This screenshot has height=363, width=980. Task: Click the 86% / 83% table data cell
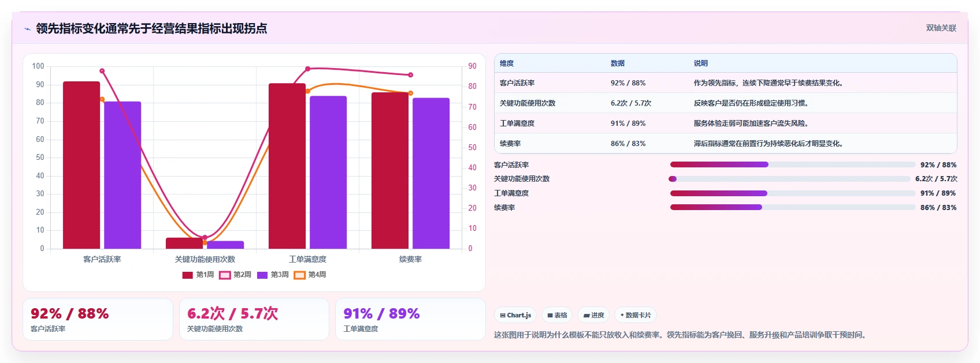tap(628, 144)
